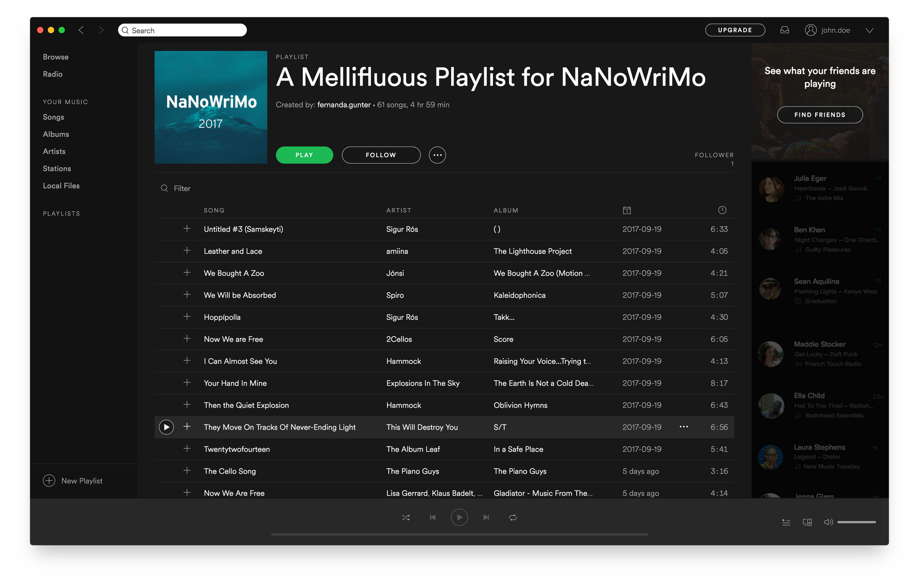Switch to Local Files view
The image size is (919, 588).
pyautogui.click(x=61, y=186)
